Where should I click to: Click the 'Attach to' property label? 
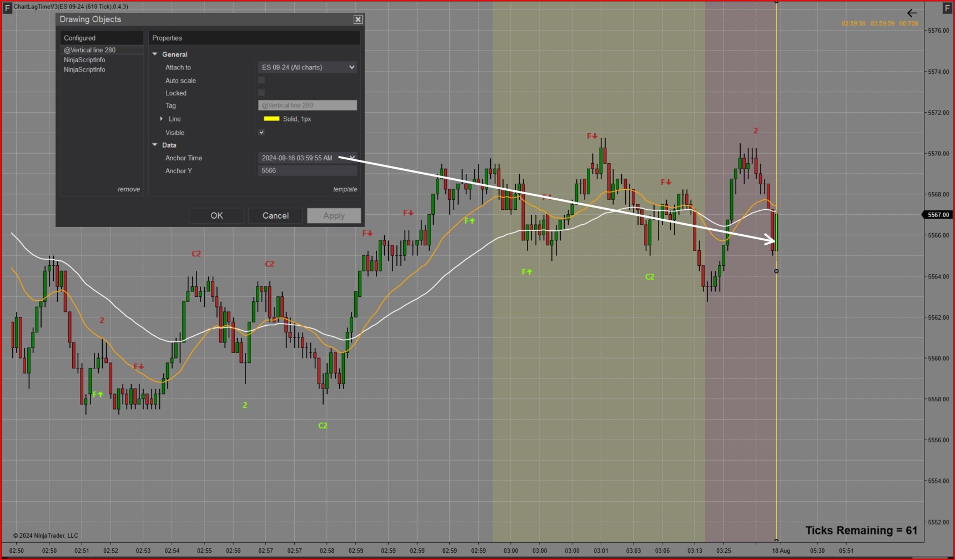point(178,67)
